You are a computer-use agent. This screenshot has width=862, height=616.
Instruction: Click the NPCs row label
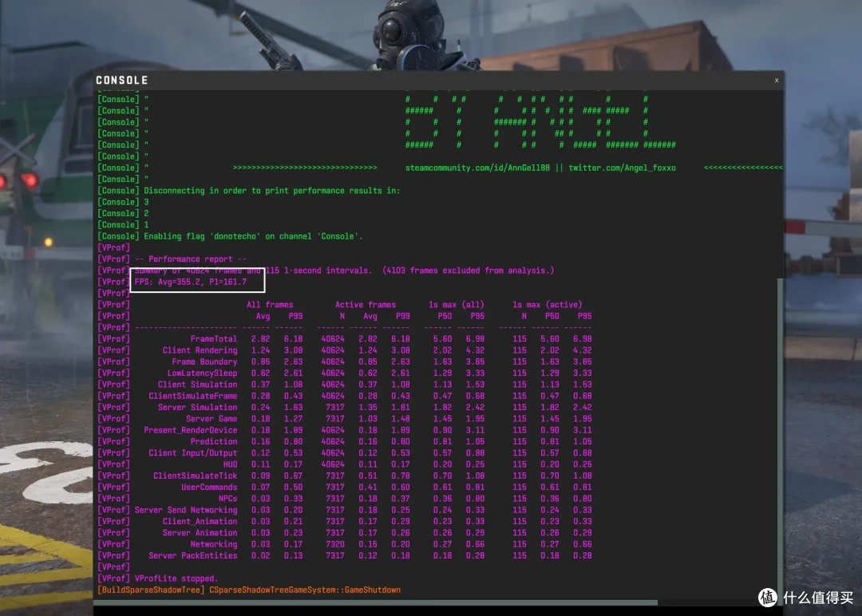pos(228,499)
